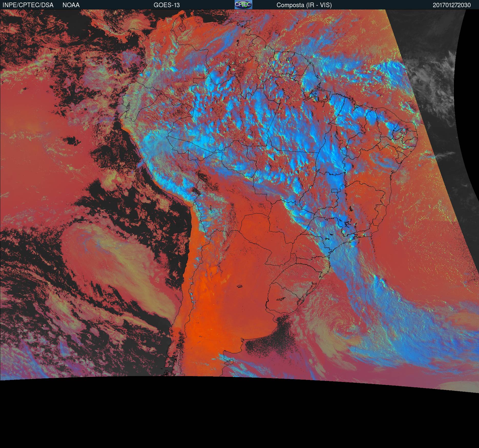
Task: Click the 201701272030 timestamp
Action: click(452, 5)
